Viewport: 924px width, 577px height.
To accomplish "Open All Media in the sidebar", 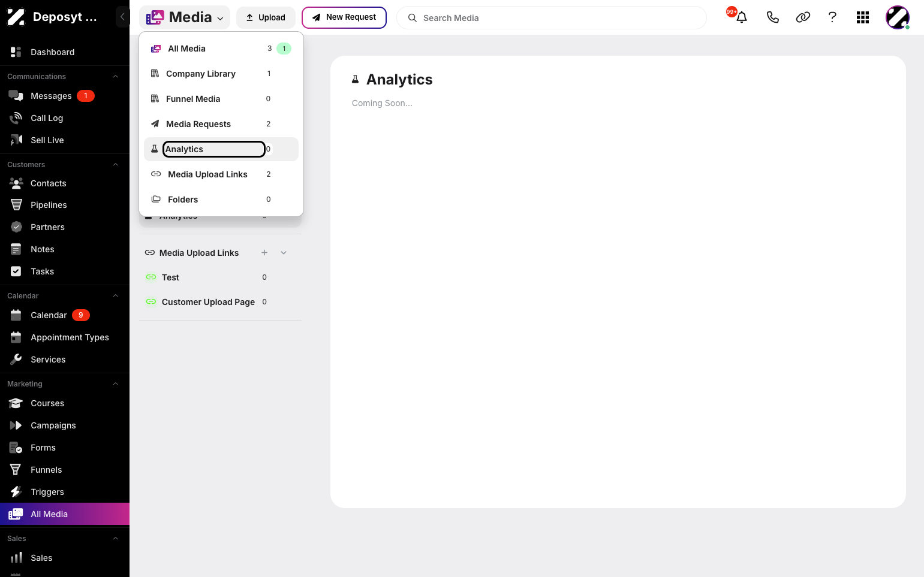I will click(x=65, y=514).
